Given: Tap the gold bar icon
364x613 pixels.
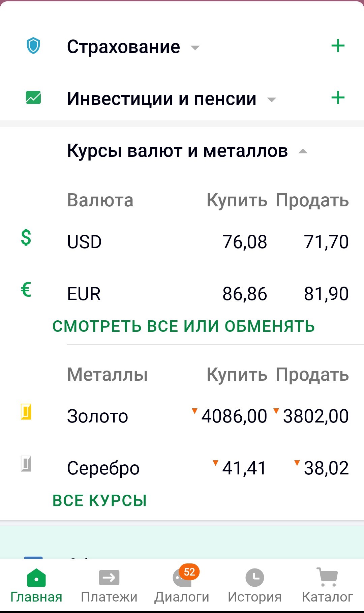Looking at the screenshot, I should point(26,411).
